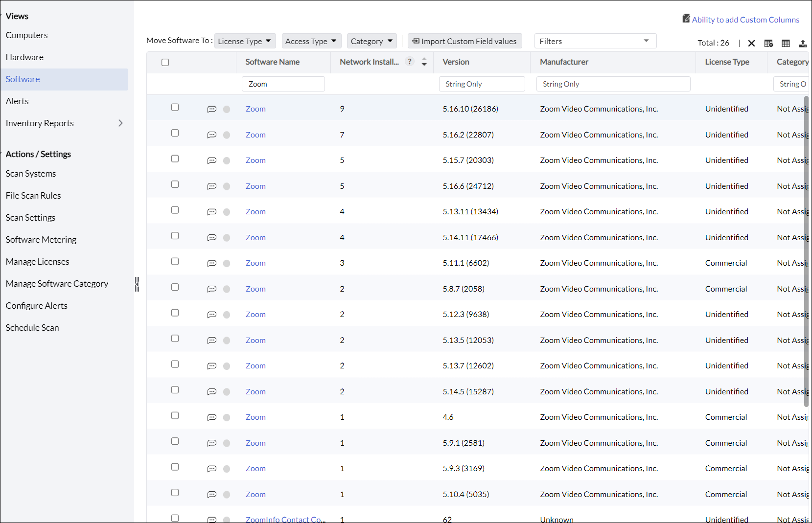
Task: Click status dot for Zoom version 4.6
Action: tap(227, 417)
